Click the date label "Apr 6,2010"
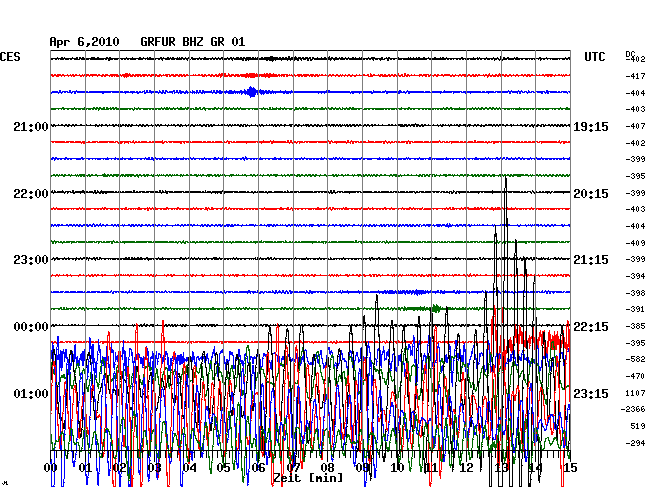Image resolution: width=650 pixels, height=494 pixels. click(x=84, y=42)
